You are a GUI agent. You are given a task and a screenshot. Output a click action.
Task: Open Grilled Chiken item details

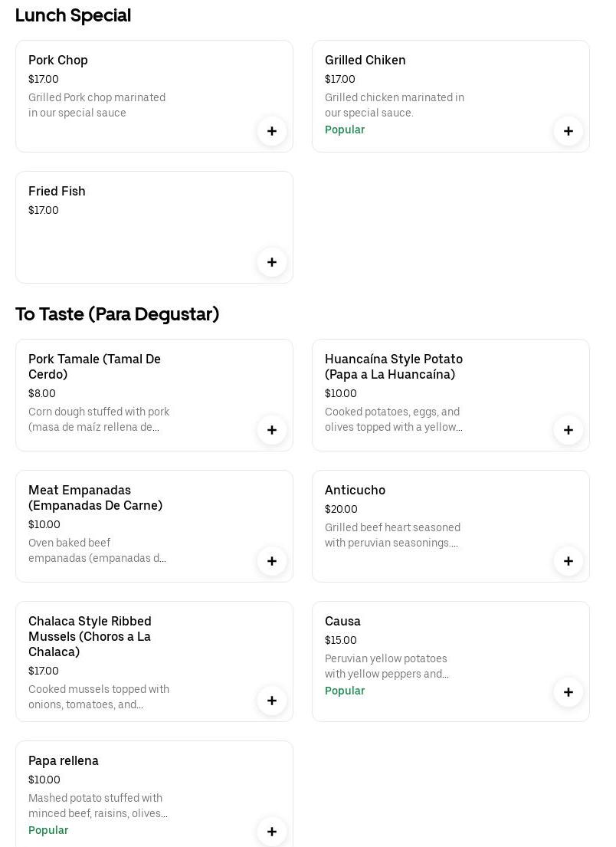[365, 60]
